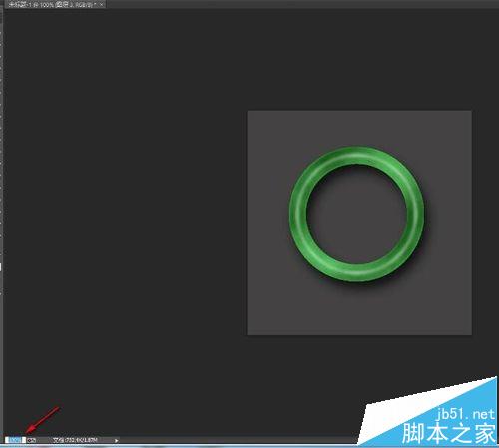Click the red arrow annotation

click(43, 420)
